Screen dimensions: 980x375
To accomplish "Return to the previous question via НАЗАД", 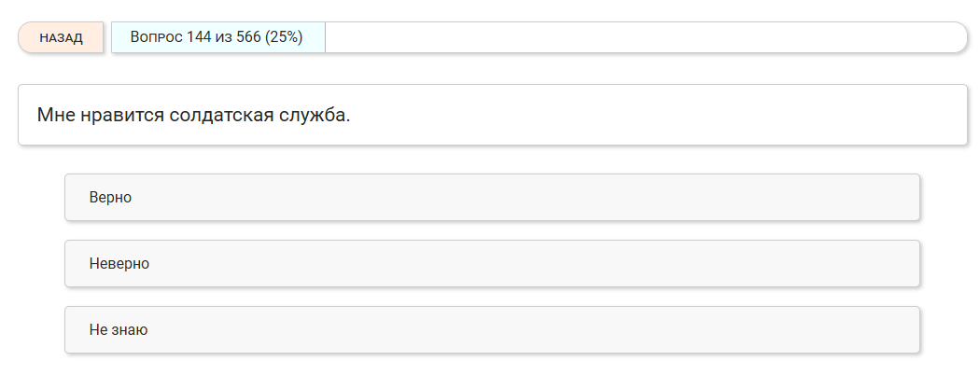I will click(x=61, y=37).
